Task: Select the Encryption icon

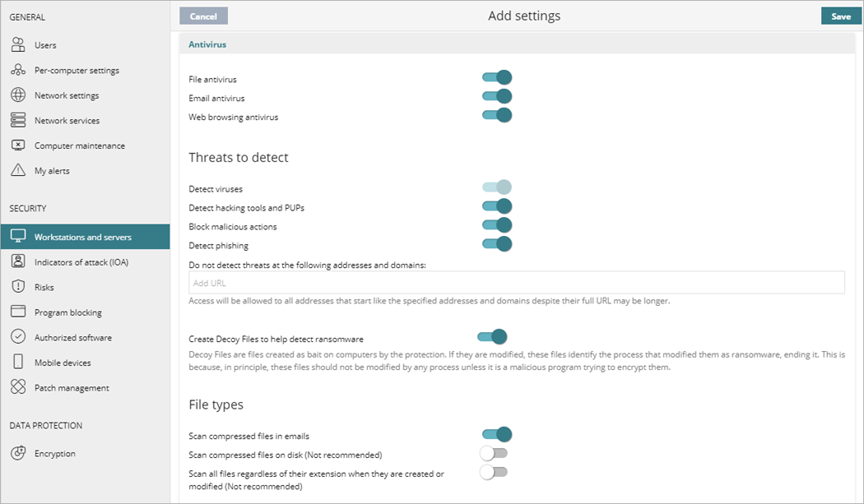Action: (18, 454)
